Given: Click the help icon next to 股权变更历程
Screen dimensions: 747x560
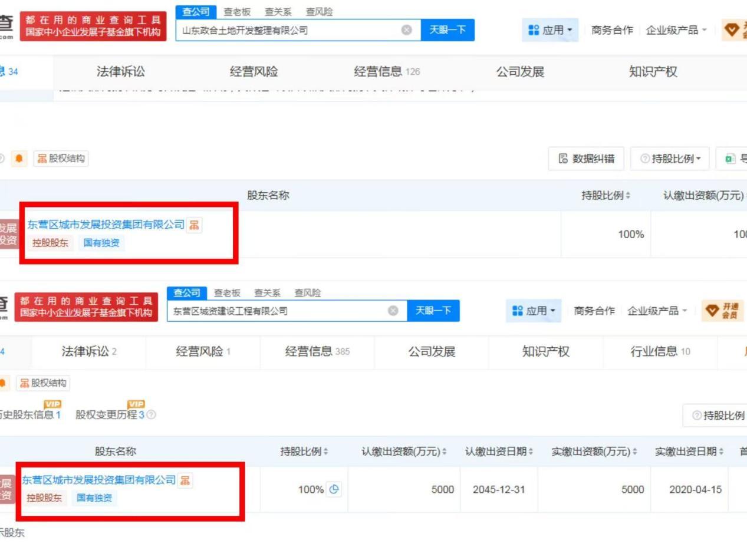Looking at the screenshot, I should (152, 415).
